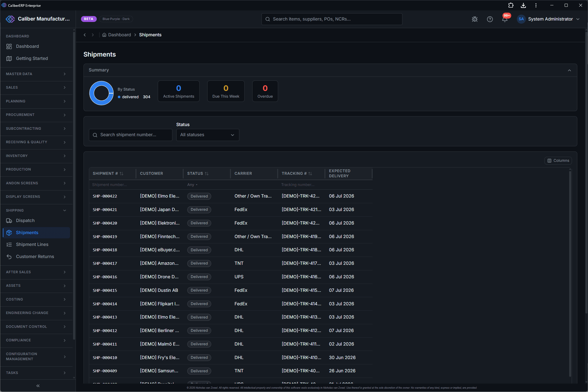Viewport: 588px width, 392px height.
Task: Click the extensions puzzle icon in title bar
Action: pyautogui.click(x=511, y=5)
